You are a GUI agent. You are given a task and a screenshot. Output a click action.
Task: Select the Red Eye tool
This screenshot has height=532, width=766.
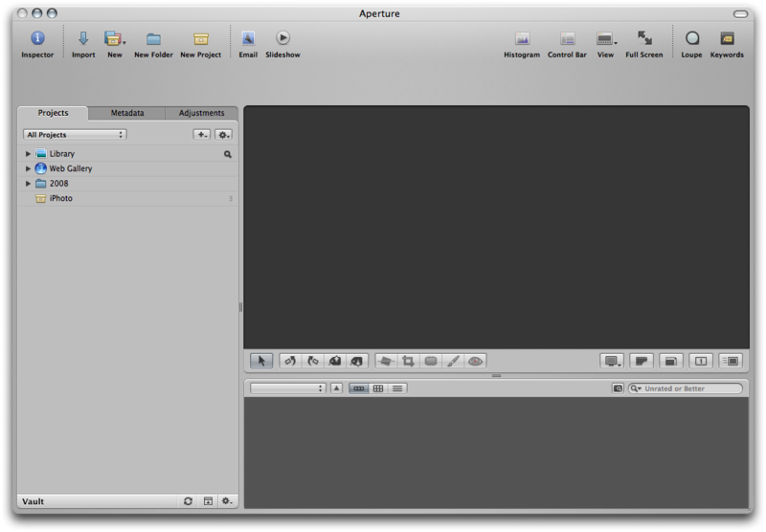475,361
